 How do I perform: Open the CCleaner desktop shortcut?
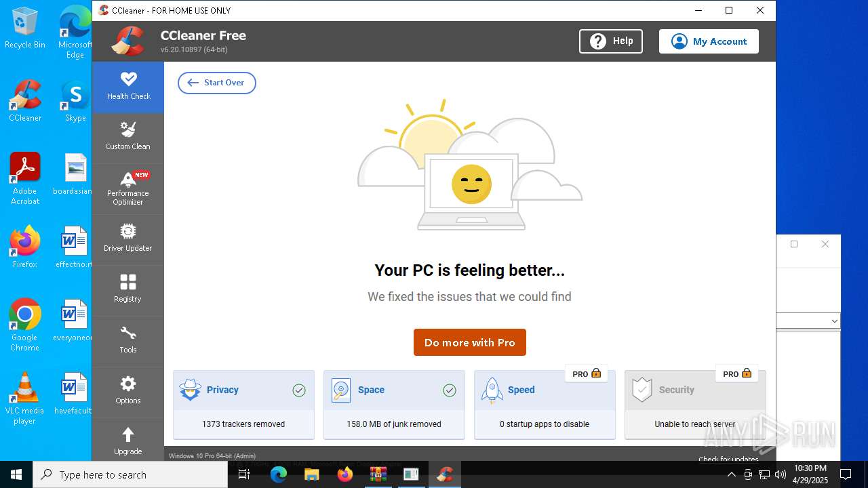pos(25,101)
